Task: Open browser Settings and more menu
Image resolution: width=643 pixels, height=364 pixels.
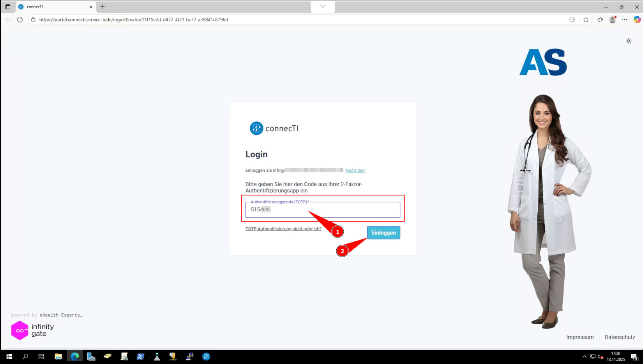Action: tap(624, 19)
